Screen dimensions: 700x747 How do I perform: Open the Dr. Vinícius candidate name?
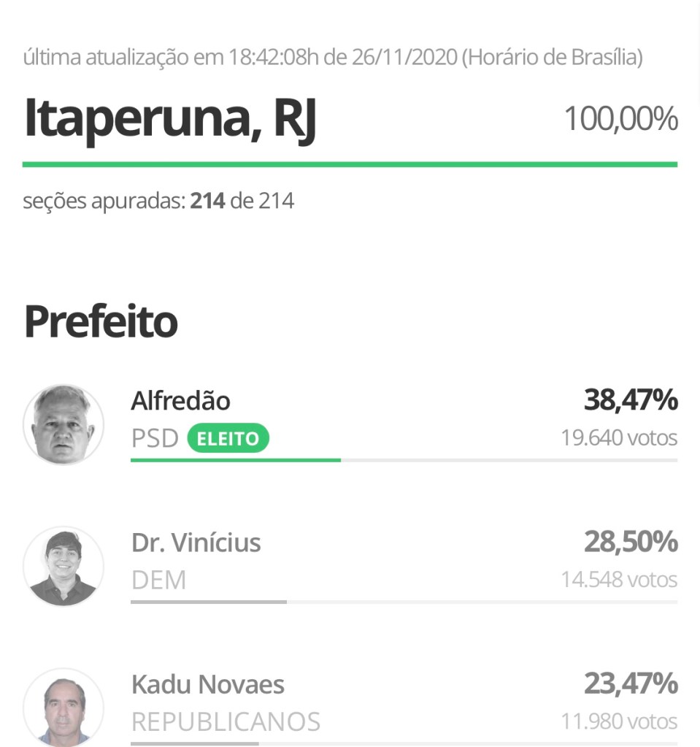tap(196, 543)
